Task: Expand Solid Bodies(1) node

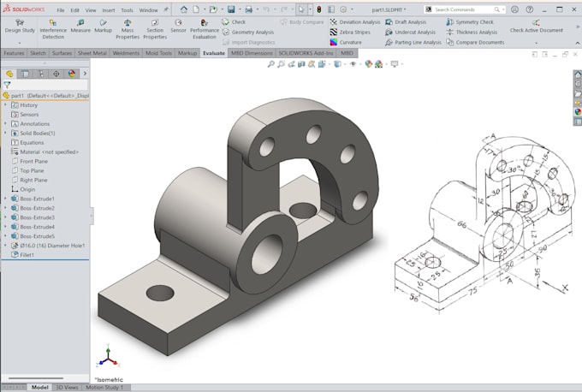Action: point(5,133)
